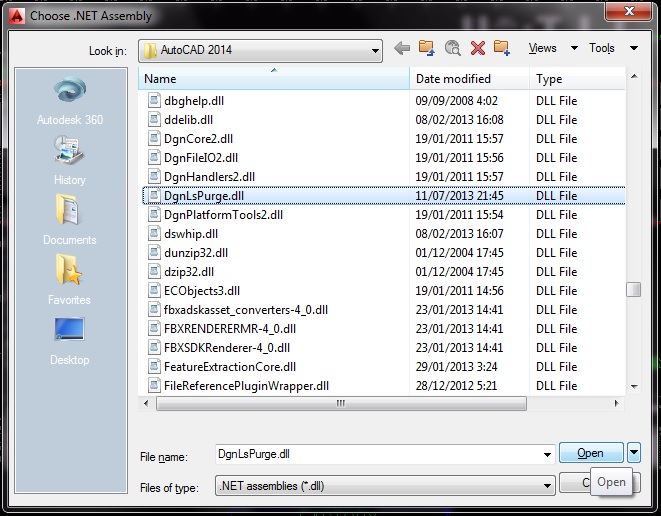Click horizontal scrollbar left arrow
Viewport: 661px width, 516px height.
pyautogui.click(x=146, y=403)
